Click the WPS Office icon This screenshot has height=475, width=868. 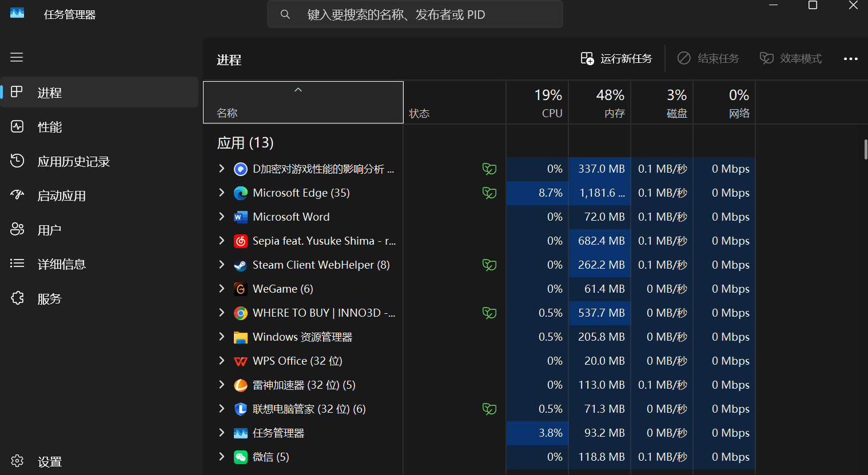tap(241, 361)
